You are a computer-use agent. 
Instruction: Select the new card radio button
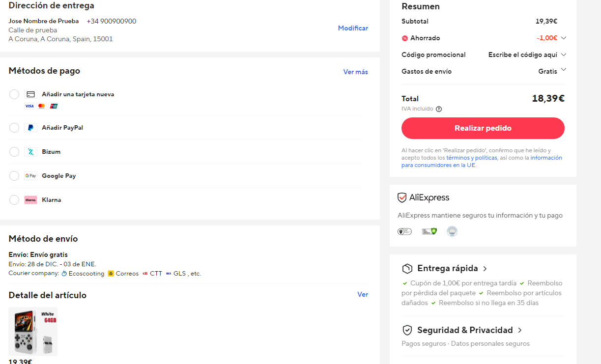coord(14,94)
